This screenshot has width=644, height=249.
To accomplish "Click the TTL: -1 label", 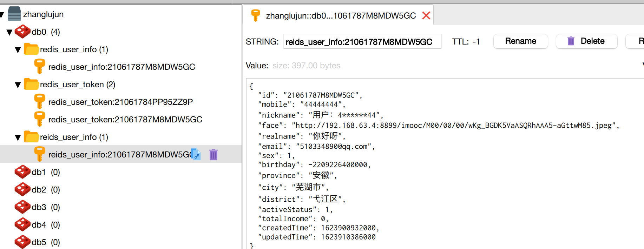I will click(x=466, y=42).
